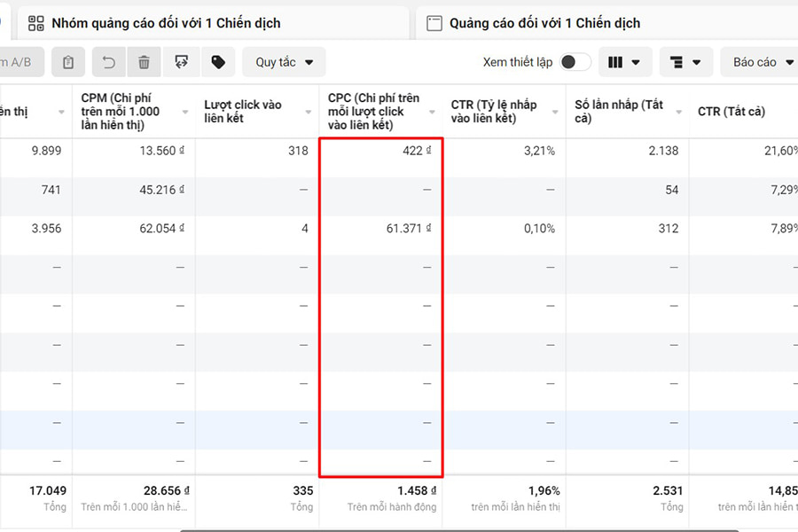Image resolution: width=798 pixels, height=532 pixels.
Task: Click the edit icon in the toolbar
Action: (x=181, y=62)
